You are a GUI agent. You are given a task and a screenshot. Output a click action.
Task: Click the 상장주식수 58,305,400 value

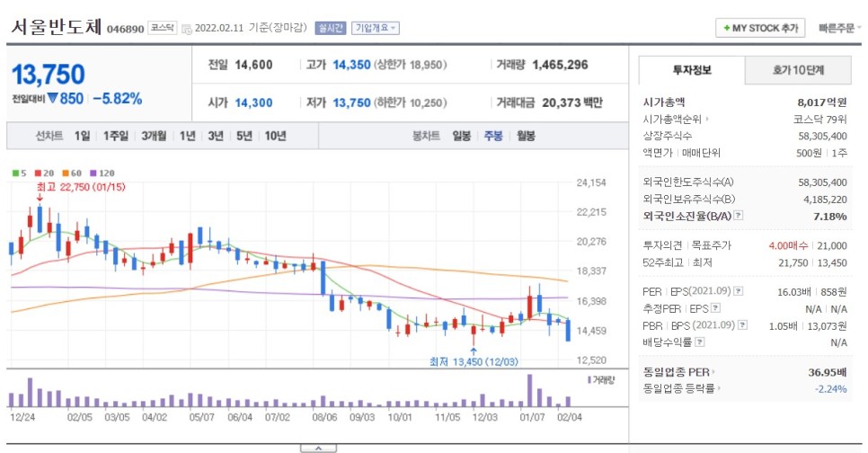822,136
